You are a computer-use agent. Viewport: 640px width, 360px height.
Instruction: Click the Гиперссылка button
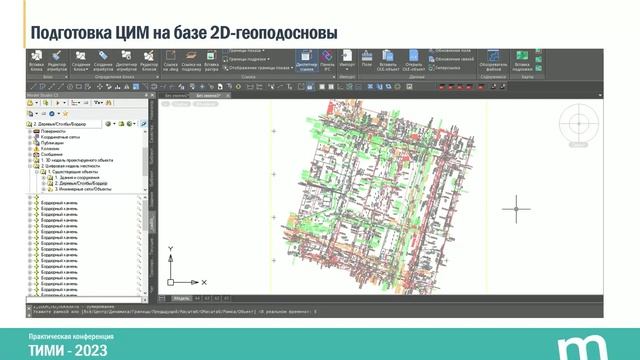coord(445,68)
